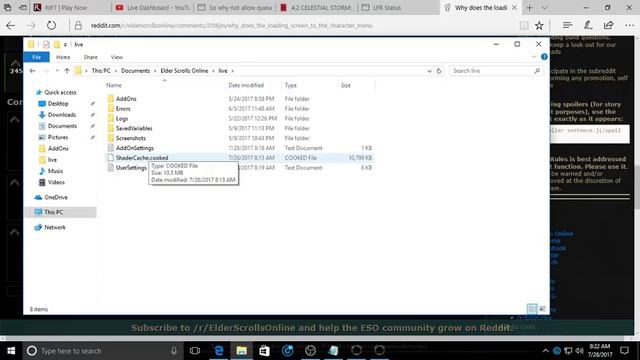Open OneDrive in navigation pane

click(56, 197)
